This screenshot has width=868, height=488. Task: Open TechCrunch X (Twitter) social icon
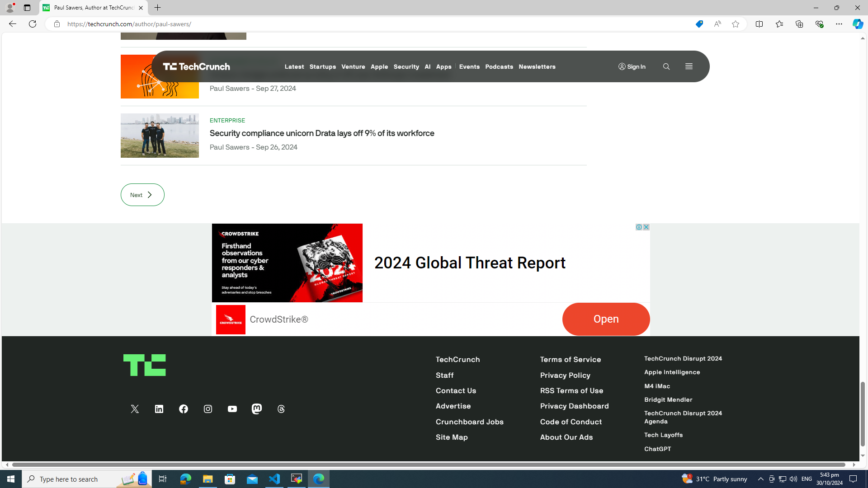click(x=135, y=409)
